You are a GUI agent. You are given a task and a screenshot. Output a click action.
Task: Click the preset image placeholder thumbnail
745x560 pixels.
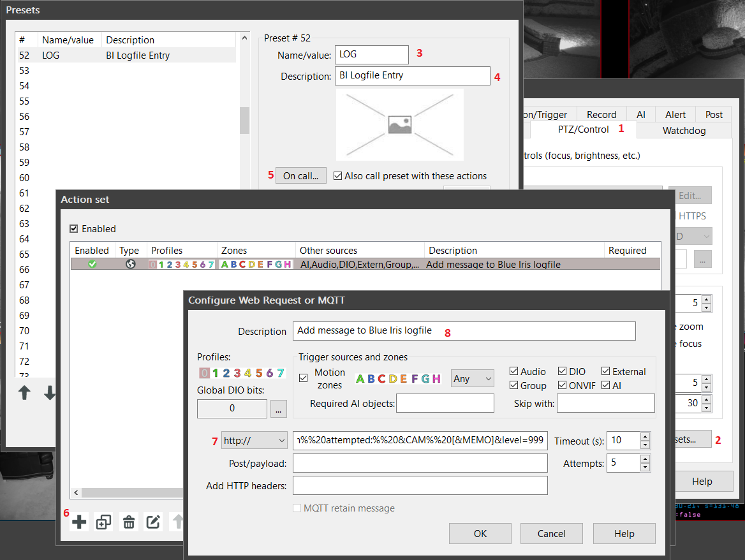399,124
